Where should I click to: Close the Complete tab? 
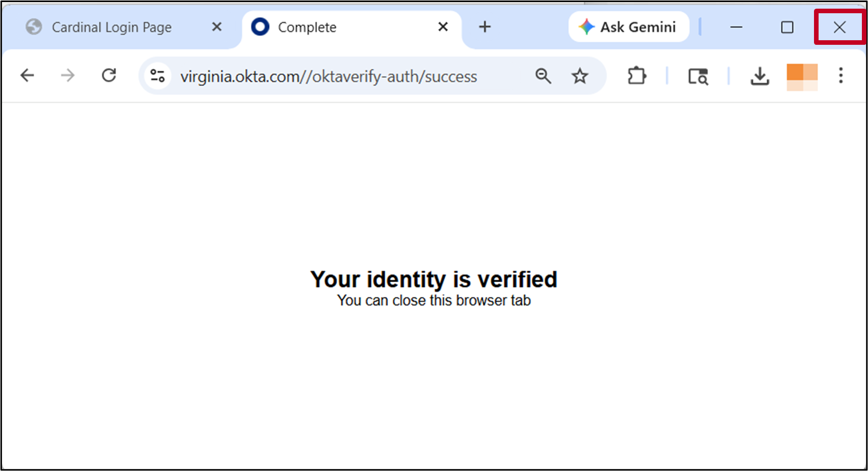(443, 27)
